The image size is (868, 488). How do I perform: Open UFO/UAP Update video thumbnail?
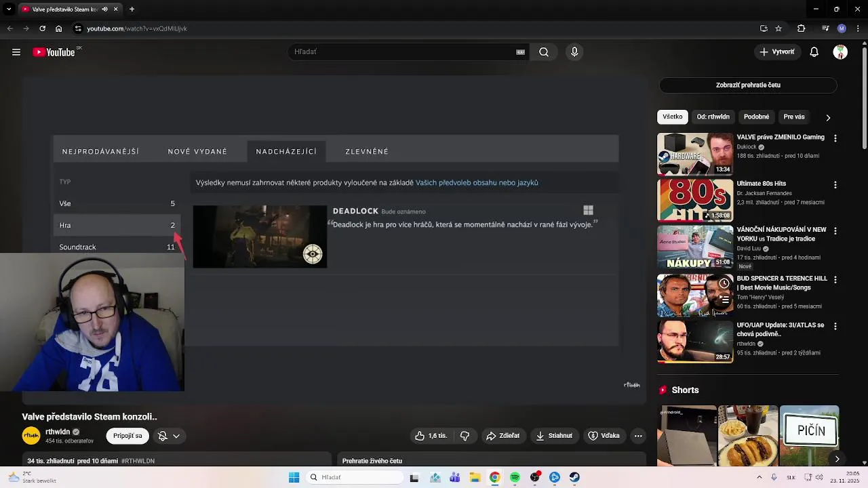[695, 342]
